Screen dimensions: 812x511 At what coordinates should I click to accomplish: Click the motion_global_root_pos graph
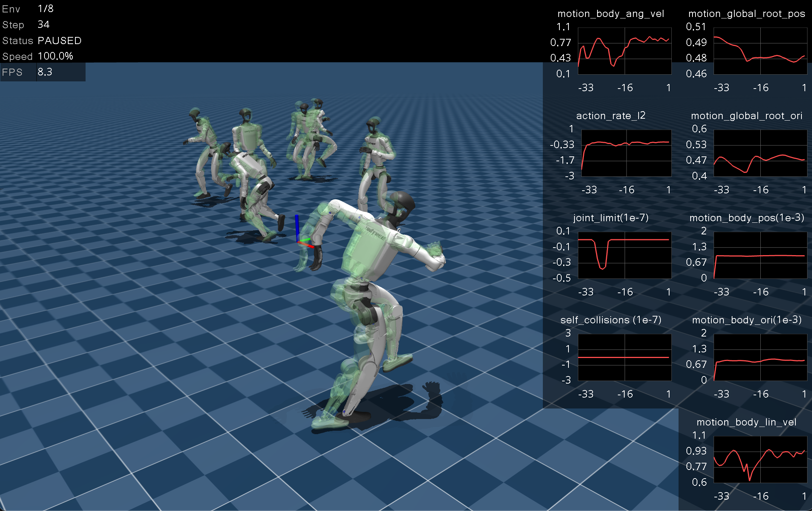(x=760, y=51)
